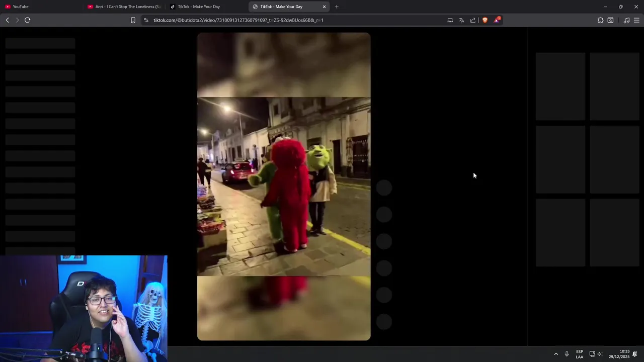Close the active TikTok tab
The image size is (644, 362).
coord(325,7)
